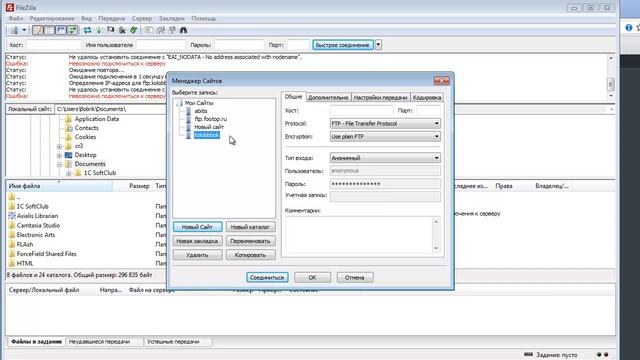The width and height of the screenshot is (640, 360).
Task: Open the Закладки menu
Action: coord(171,18)
